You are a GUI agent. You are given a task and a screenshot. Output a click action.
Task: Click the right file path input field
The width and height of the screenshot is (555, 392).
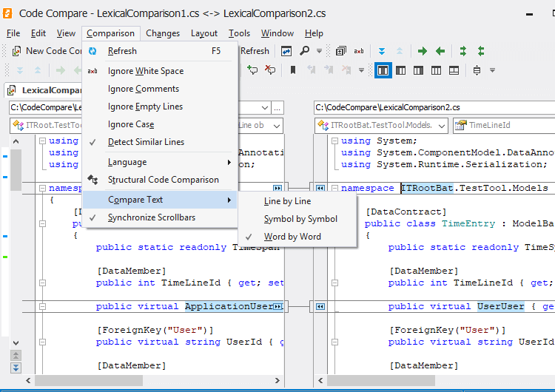(433, 107)
